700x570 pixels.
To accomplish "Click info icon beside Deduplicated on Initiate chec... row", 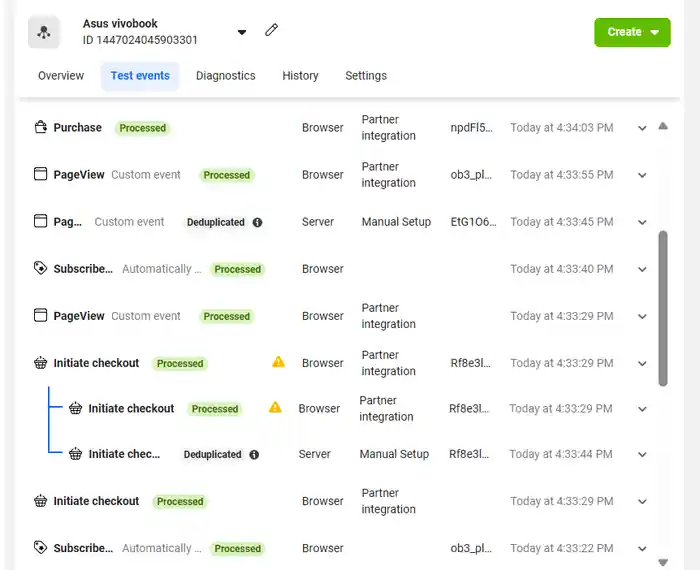I will pyautogui.click(x=254, y=454).
